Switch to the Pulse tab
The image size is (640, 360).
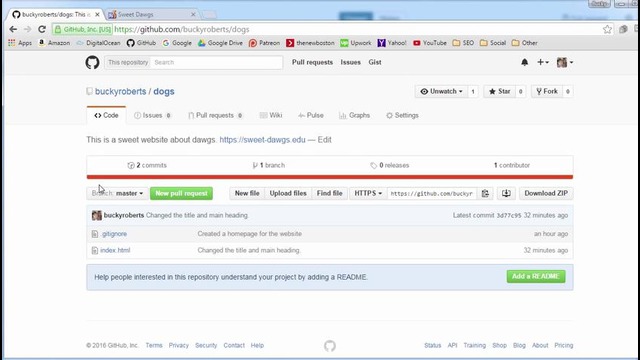pos(311,116)
